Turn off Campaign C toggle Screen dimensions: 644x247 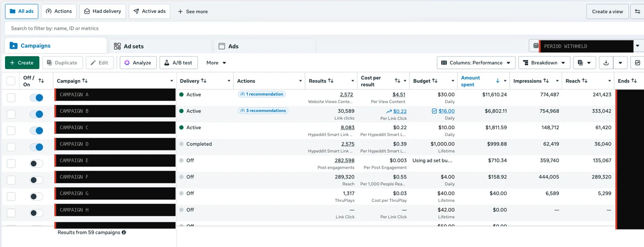coord(36,131)
